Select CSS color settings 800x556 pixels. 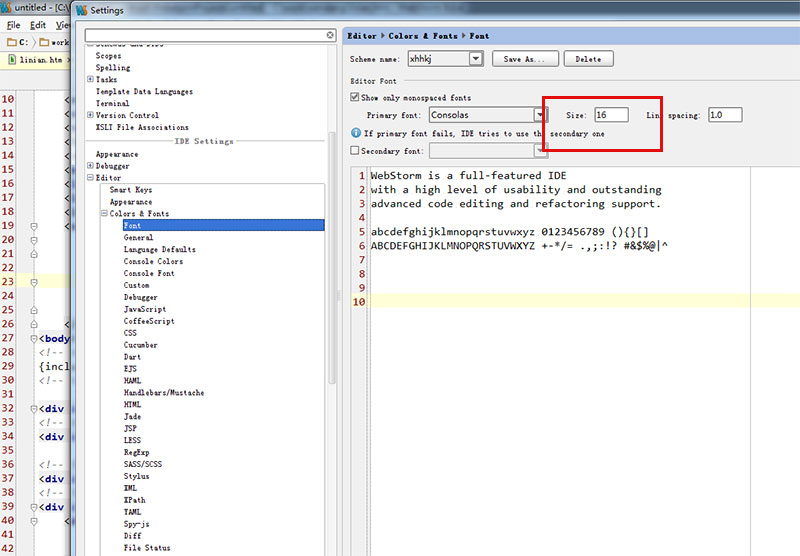130,333
